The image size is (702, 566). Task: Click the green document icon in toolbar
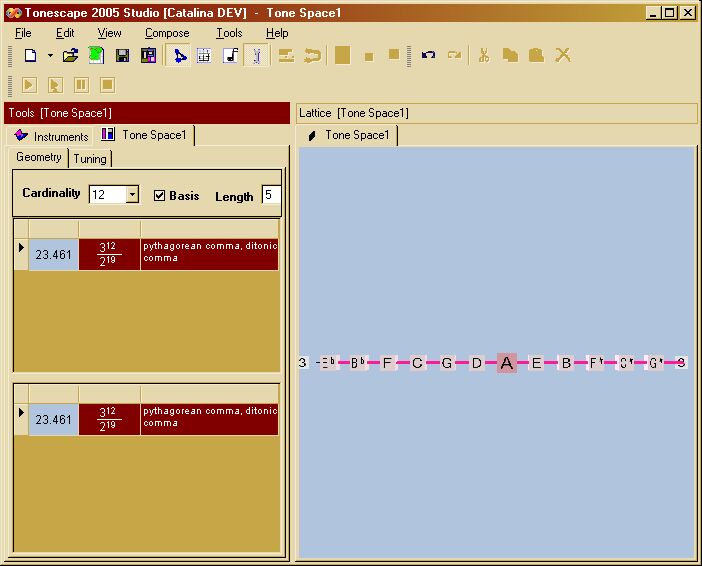click(96, 56)
